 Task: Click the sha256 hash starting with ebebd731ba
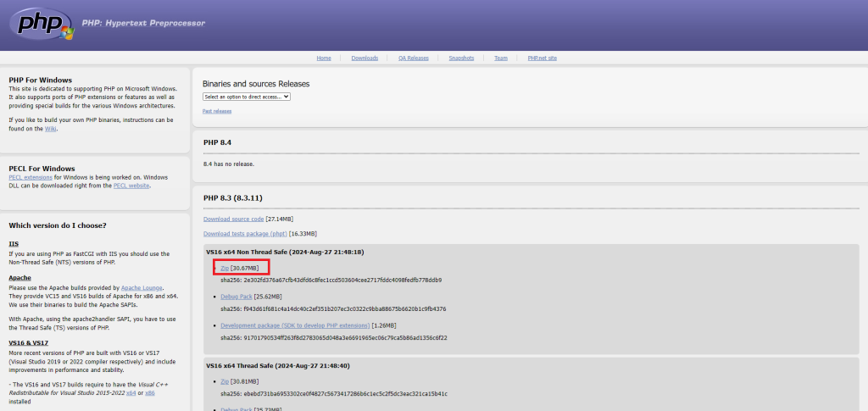[x=346, y=394]
